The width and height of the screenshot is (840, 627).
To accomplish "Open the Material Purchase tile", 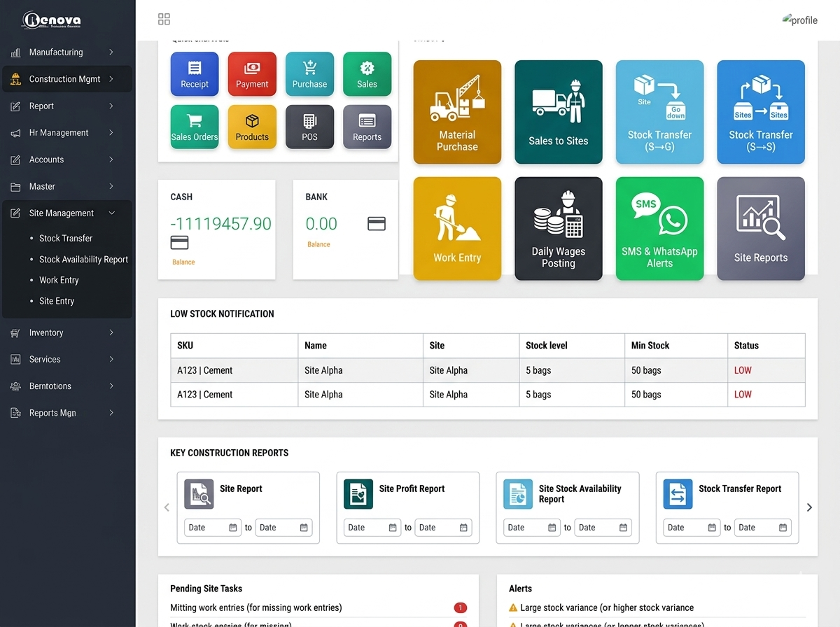I will point(457,112).
